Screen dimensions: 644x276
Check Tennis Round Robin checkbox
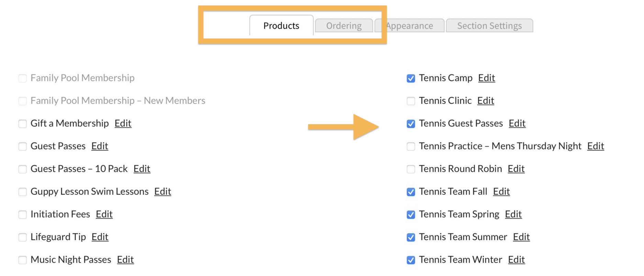point(411,169)
